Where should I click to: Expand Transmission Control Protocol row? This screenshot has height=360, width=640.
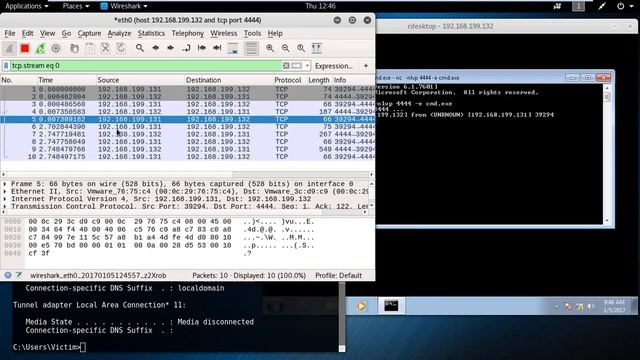click(5, 207)
